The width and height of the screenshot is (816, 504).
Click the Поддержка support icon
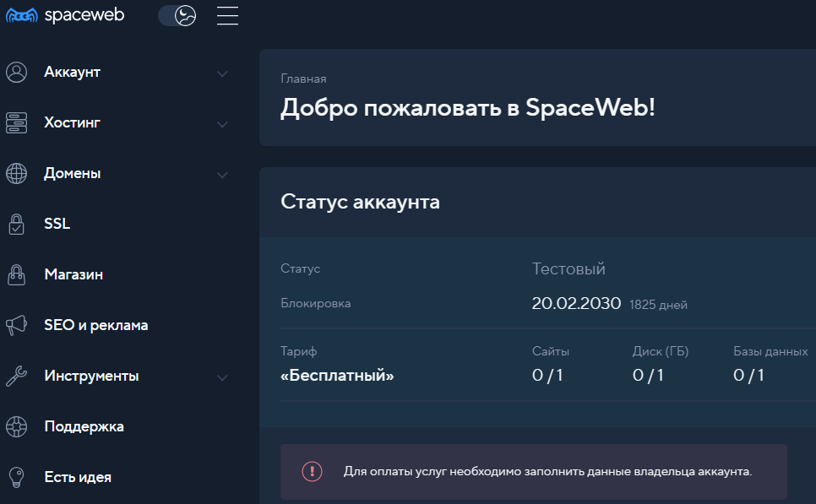click(x=16, y=426)
